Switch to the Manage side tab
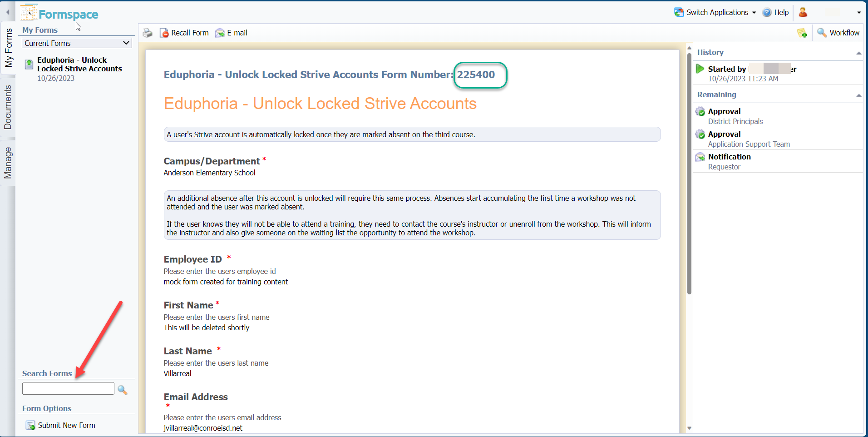Viewport: 868px width, 437px height. click(8, 163)
